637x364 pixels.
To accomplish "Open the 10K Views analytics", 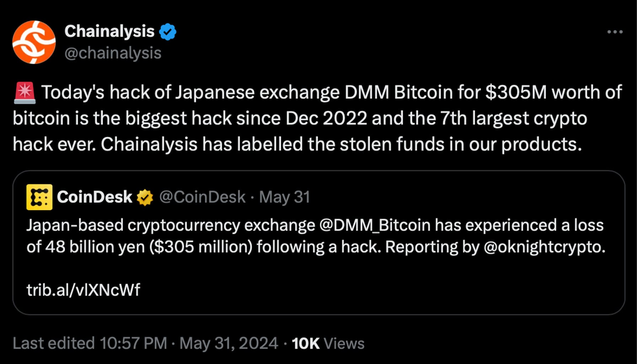I will click(328, 343).
